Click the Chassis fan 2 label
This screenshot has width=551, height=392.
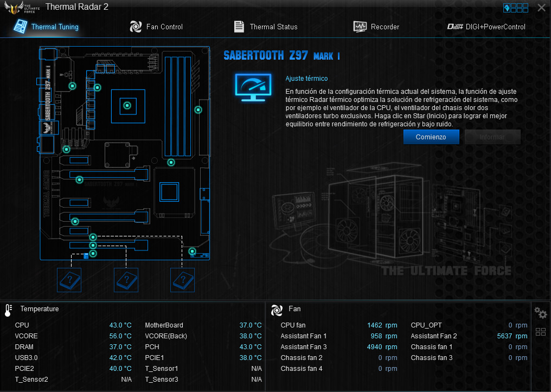click(302, 358)
